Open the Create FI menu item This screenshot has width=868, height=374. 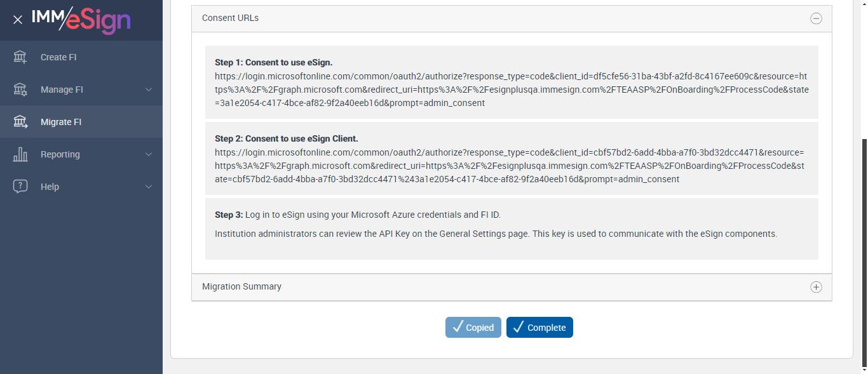(58, 57)
